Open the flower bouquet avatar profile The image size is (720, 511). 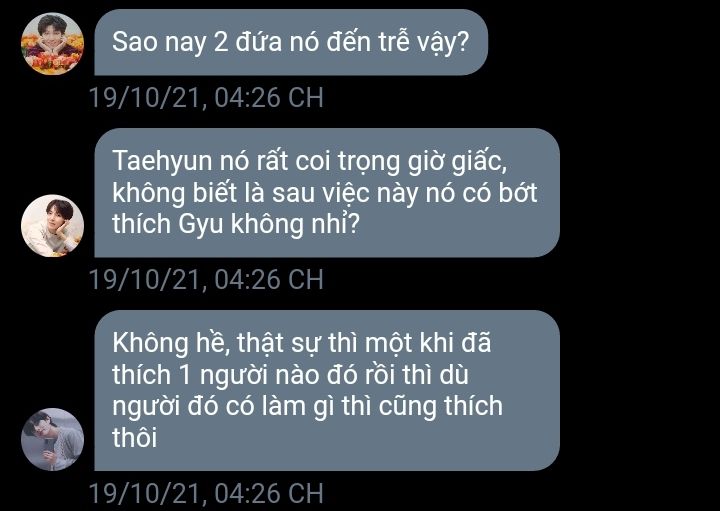coord(52,44)
